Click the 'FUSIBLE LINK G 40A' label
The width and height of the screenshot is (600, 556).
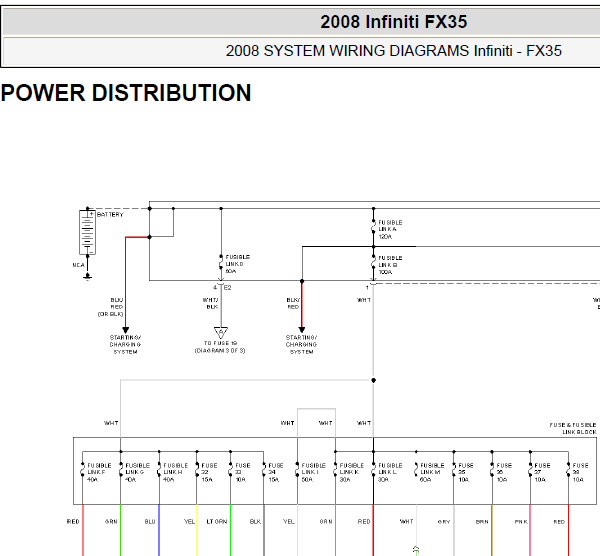point(137,472)
